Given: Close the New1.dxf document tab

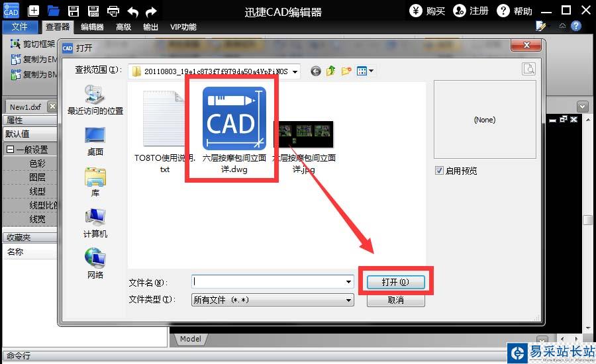Looking at the screenshot, I should coord(52,107).
